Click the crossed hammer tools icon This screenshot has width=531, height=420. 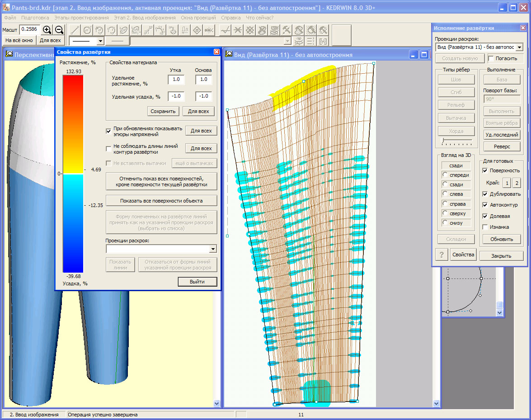(287, 30)
